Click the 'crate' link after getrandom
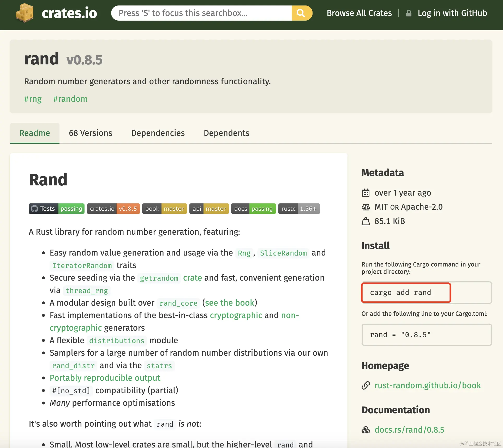 (193, 278)
